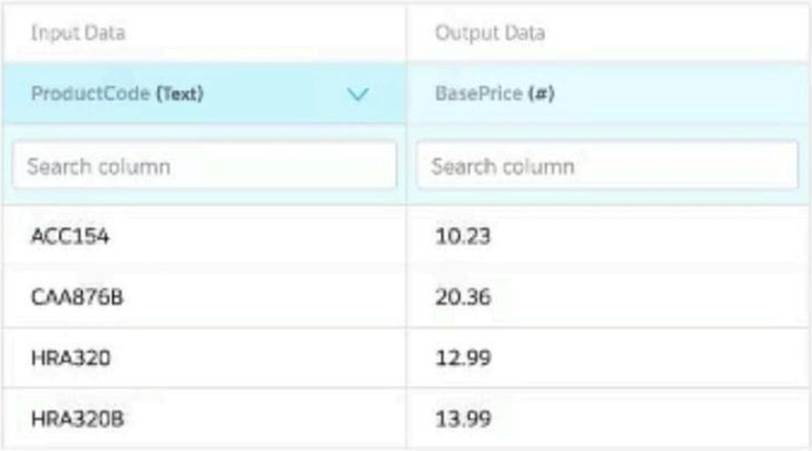
Task: Click the 12.99 base price cell
Action: (x=463, y=359)
